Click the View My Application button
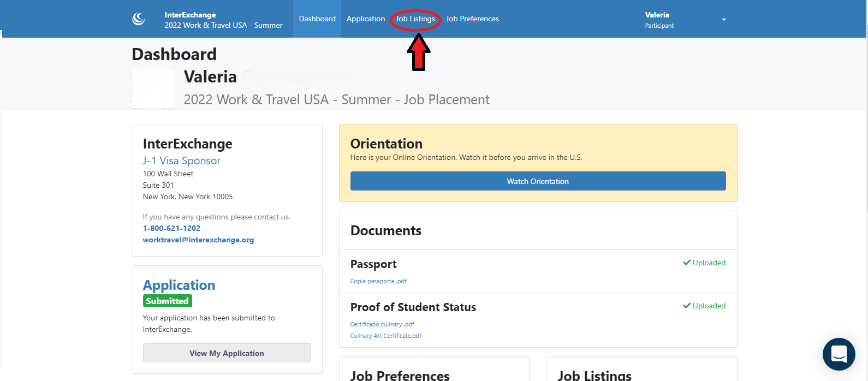 (x=227, y=353)
